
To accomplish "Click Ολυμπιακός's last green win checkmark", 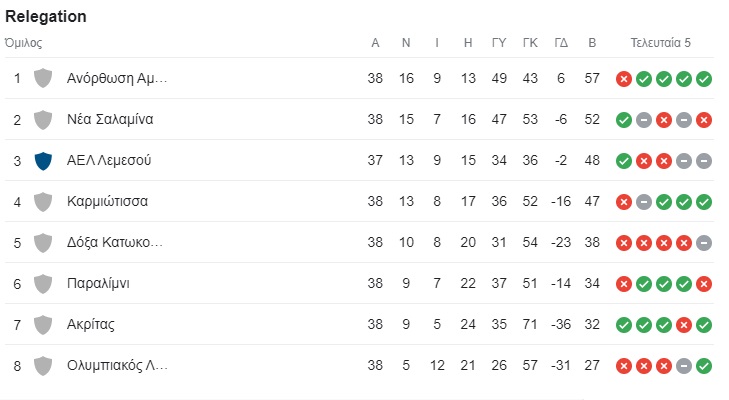I will pyautogui.click(x=704, y=366).
